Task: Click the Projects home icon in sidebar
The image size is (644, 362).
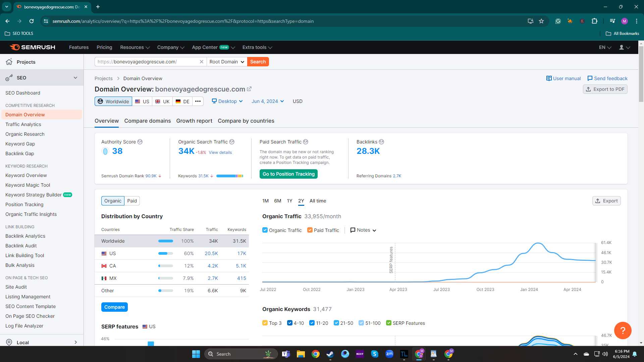Action: (9, 62)
